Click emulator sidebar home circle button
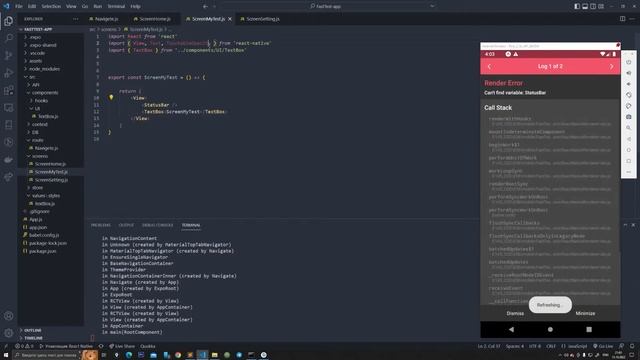The height and width of the screenshot is (360, 640). point(629,150)
